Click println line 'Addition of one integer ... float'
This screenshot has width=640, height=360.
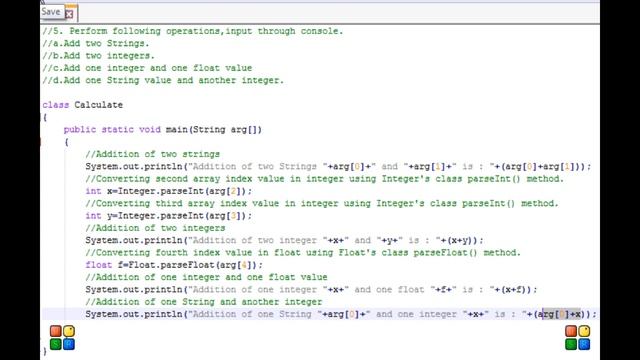point(311,289)
